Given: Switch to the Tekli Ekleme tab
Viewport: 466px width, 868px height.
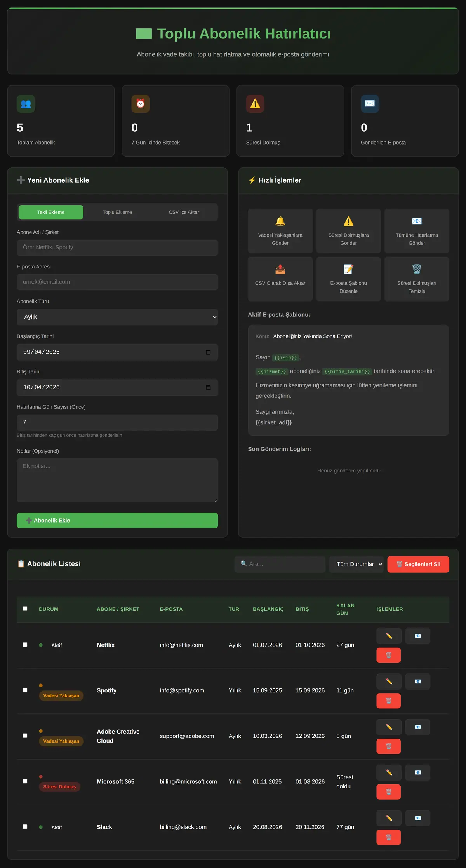Looking at the screenshot, I should (x=51, y=212).
